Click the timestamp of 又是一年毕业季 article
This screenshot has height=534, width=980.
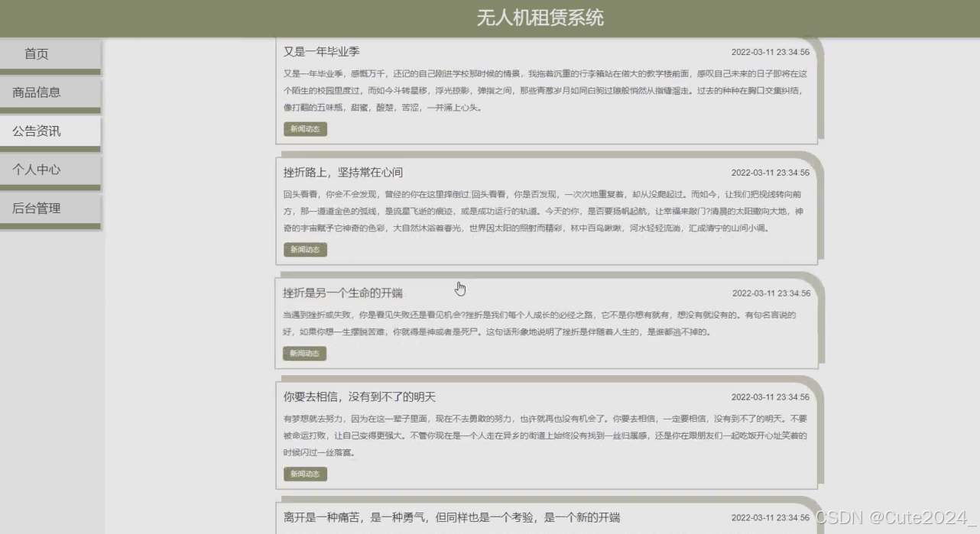tap(771, 53)
